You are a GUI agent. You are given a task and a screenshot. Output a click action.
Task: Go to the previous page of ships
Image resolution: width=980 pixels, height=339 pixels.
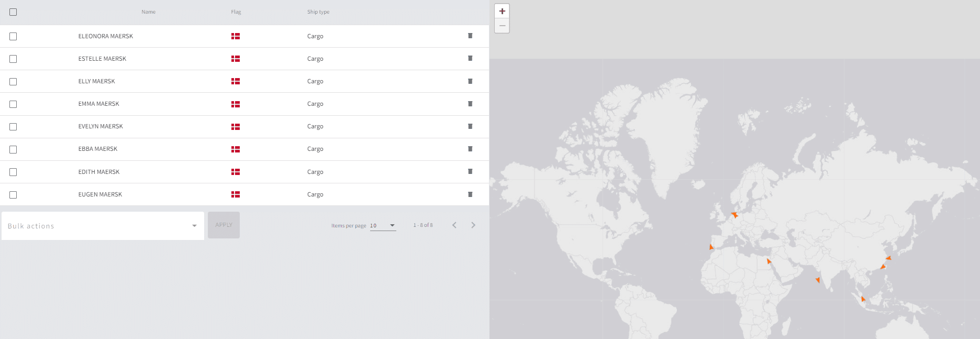tap(454, 225)
